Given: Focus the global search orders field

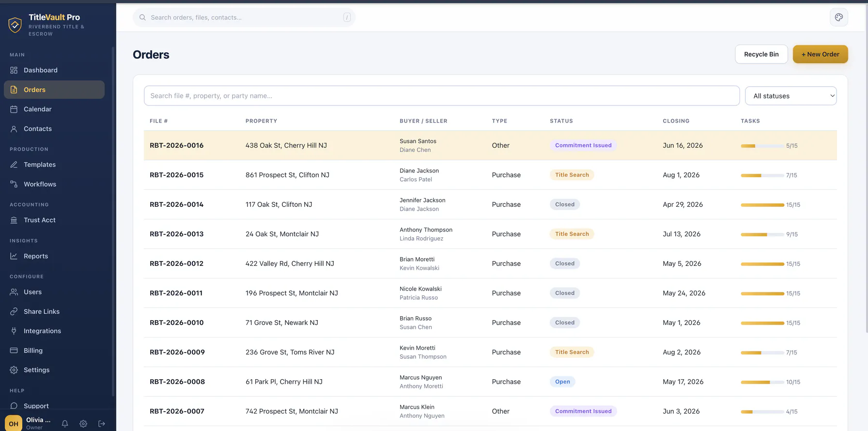Looking at the screenshot, I should 244,17.
